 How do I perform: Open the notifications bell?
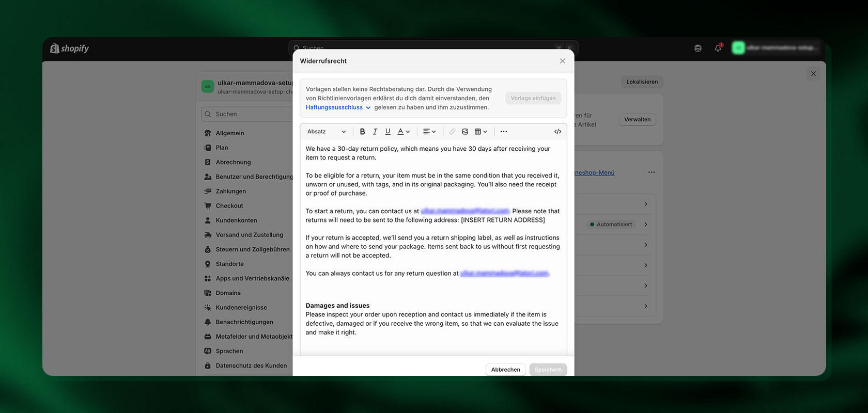point(718,48)
